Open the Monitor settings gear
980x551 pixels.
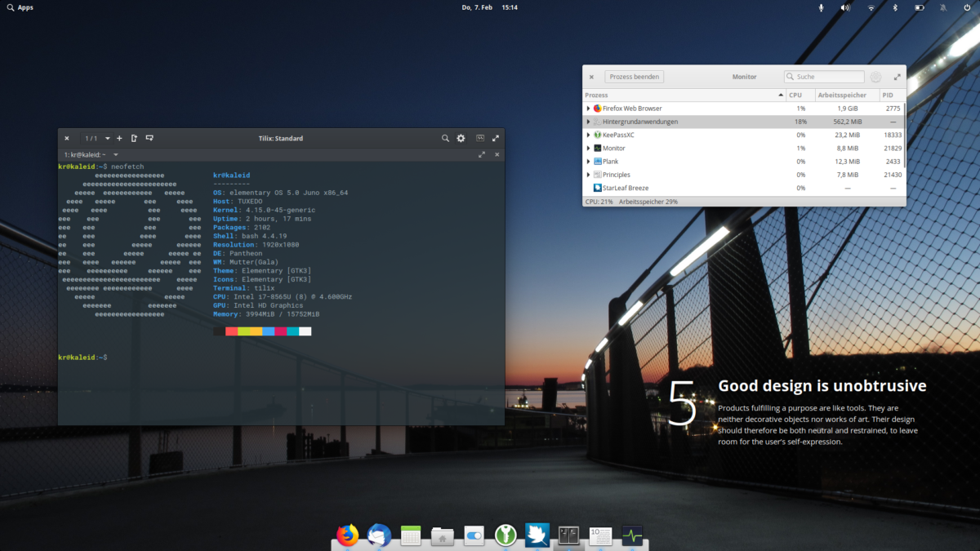(x=875, y=77)
